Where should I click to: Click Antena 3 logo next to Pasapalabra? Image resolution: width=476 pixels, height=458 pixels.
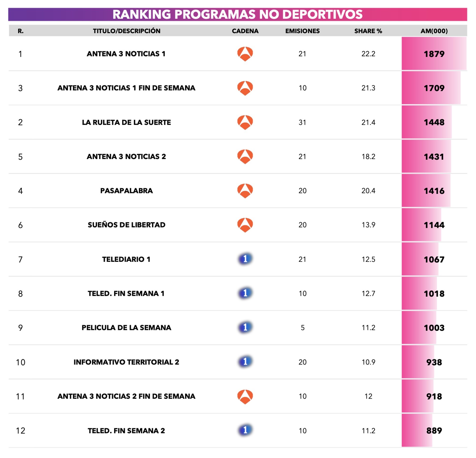245,191
